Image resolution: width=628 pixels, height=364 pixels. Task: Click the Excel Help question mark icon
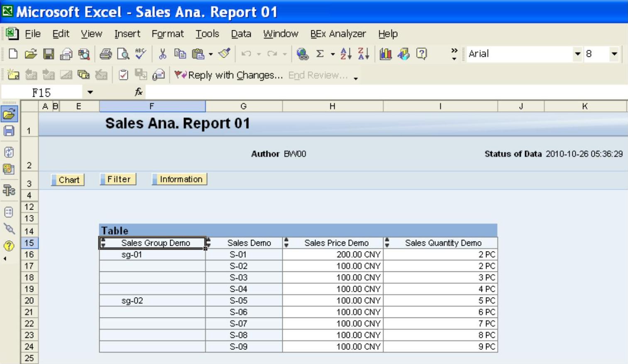[421, 54]
